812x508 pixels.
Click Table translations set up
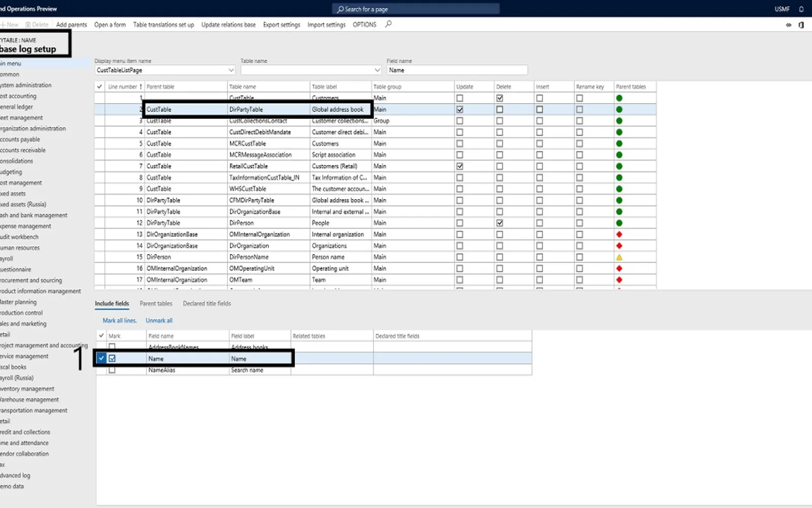pyautogui.click(x=163, y=24)
